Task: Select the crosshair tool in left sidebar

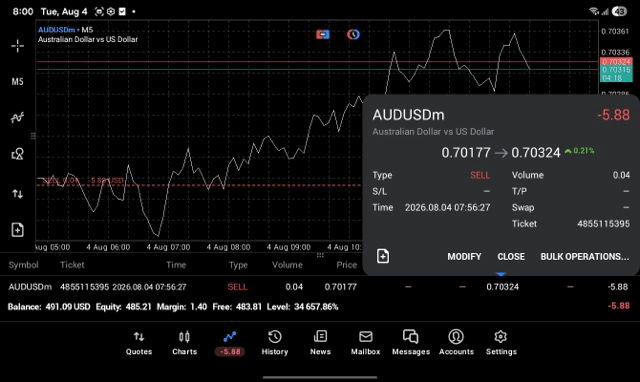Action: click(x=18, y=46)
